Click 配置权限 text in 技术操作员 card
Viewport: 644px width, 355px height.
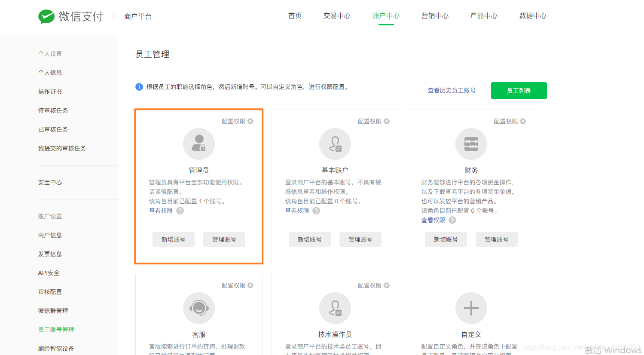[x=369, y=285]
